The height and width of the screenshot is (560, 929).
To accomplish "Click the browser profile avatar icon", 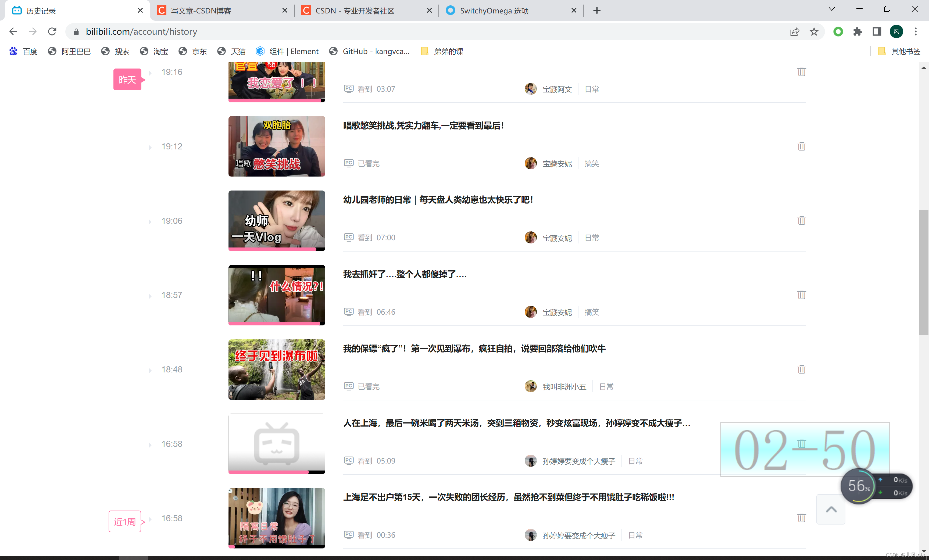I will pyautogui.click(x=896, y=32).
